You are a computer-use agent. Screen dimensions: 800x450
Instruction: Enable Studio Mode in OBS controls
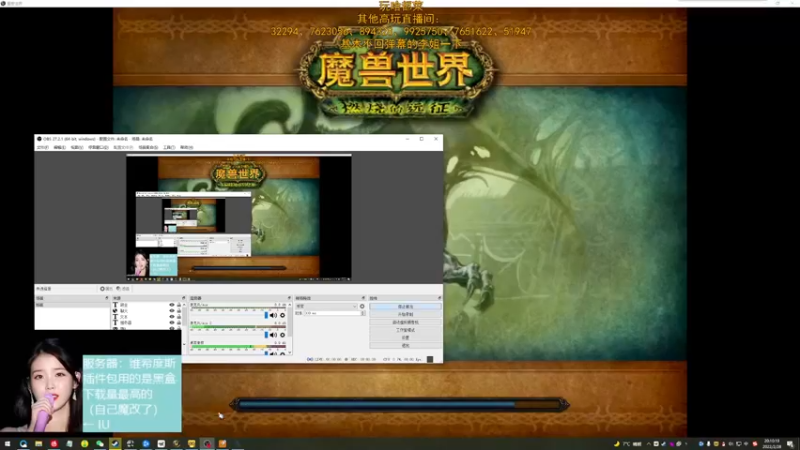point(405,330)
